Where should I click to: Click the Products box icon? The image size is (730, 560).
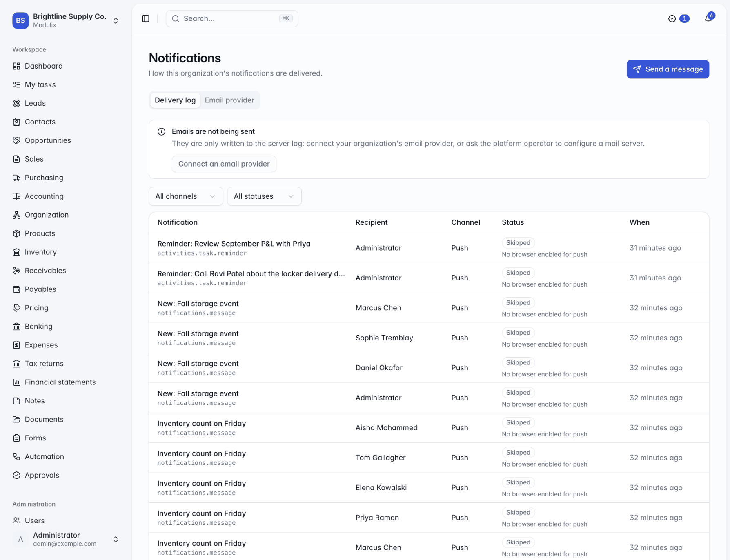pos(16,233)
